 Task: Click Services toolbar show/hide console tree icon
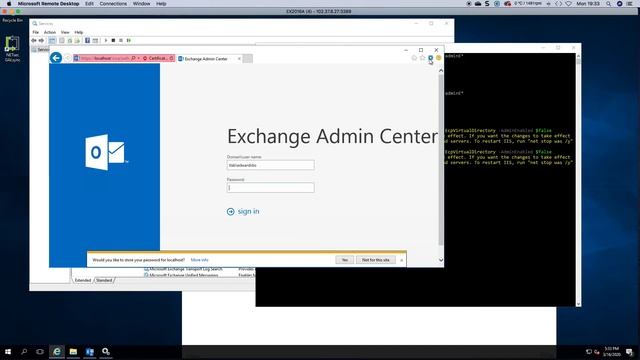tap(52, 40)
